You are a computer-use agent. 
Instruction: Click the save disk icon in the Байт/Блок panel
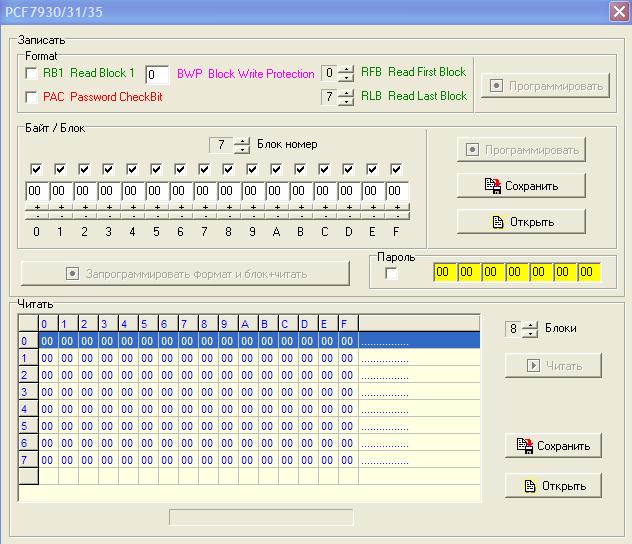click(493, 186)
